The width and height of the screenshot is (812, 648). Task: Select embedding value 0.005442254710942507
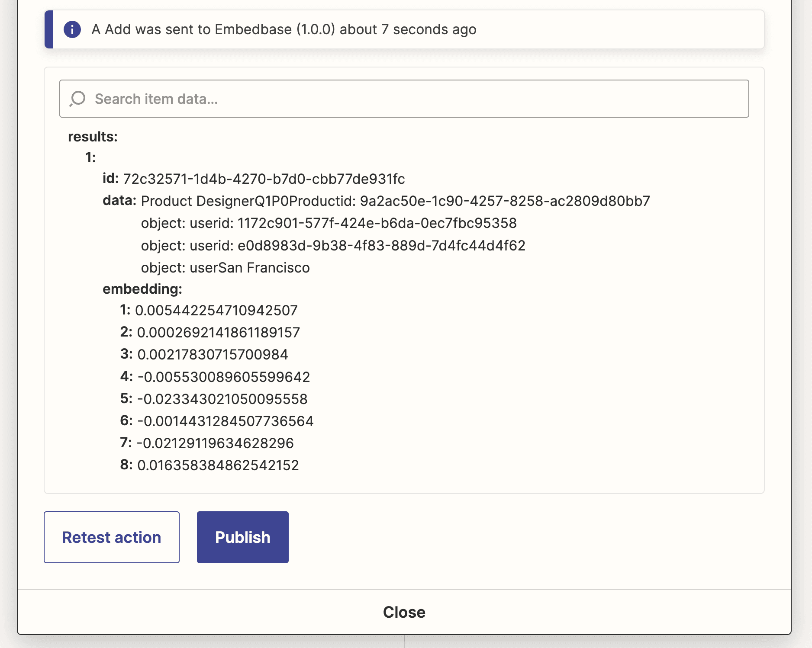(x=216, y=310)
